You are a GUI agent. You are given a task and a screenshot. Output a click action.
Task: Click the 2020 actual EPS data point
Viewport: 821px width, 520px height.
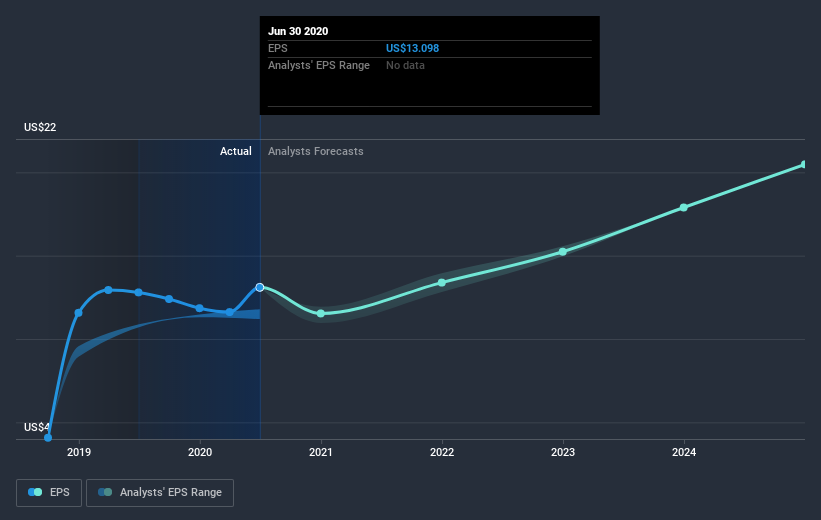point(199,308)
